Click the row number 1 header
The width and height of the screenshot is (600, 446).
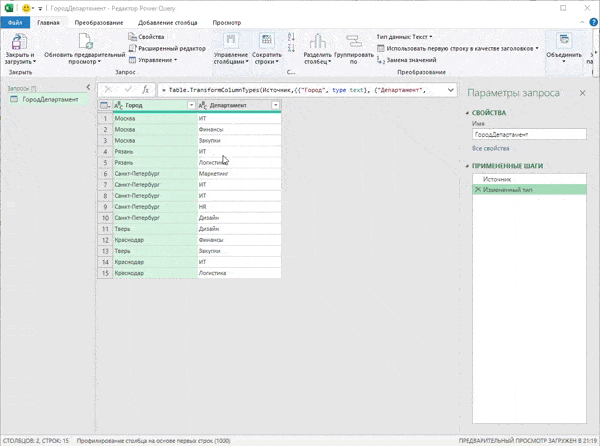coord(105,118)
